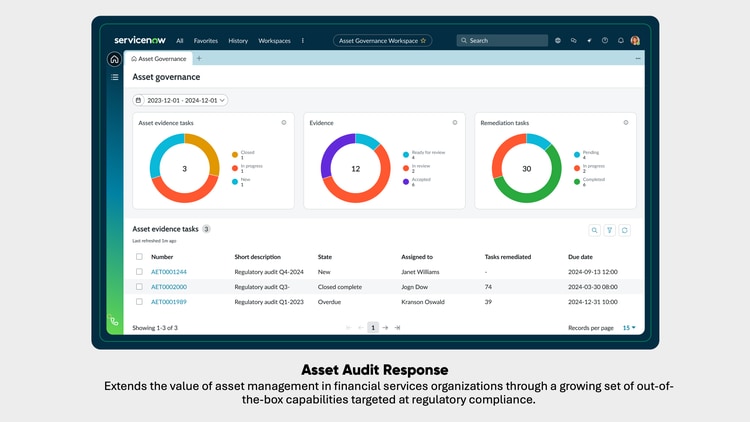Open the Favorites menu
The height and width of the screenshot is (422, 750).
pyautogui.click(x=206, y=41)
